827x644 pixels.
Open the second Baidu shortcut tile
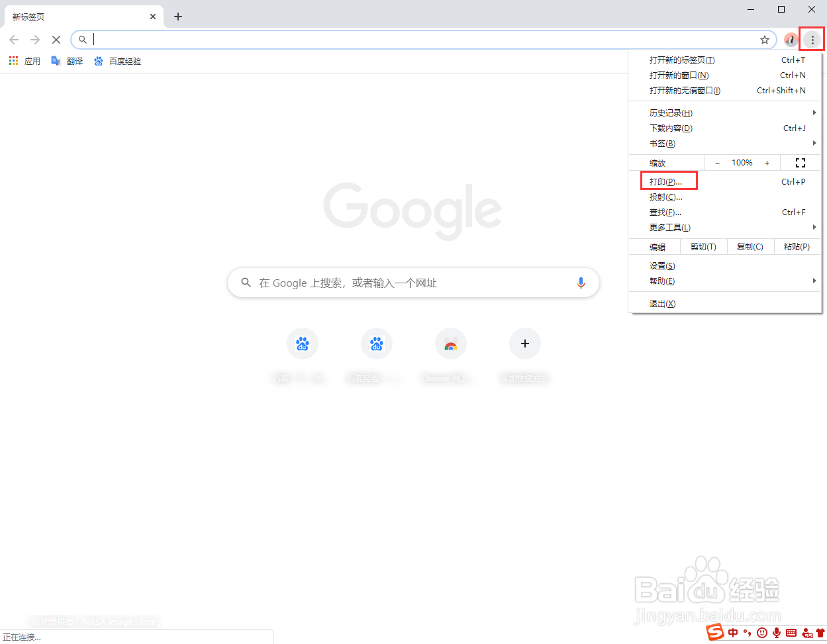(x=377, y=344)
